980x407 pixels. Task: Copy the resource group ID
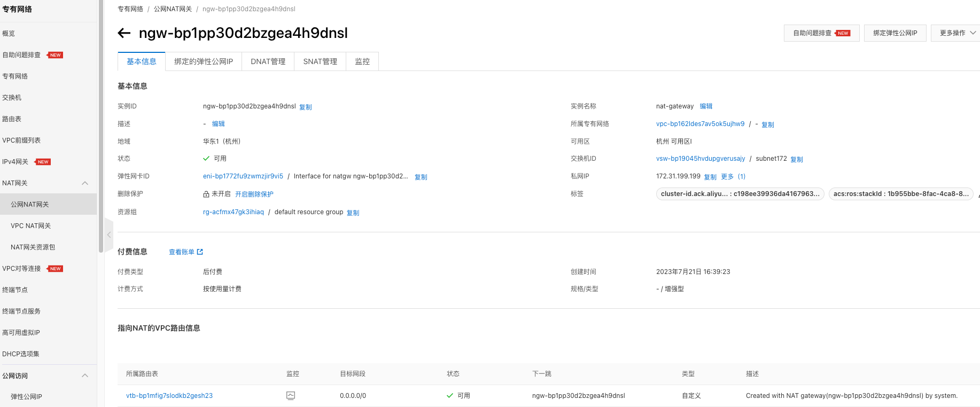353,213
